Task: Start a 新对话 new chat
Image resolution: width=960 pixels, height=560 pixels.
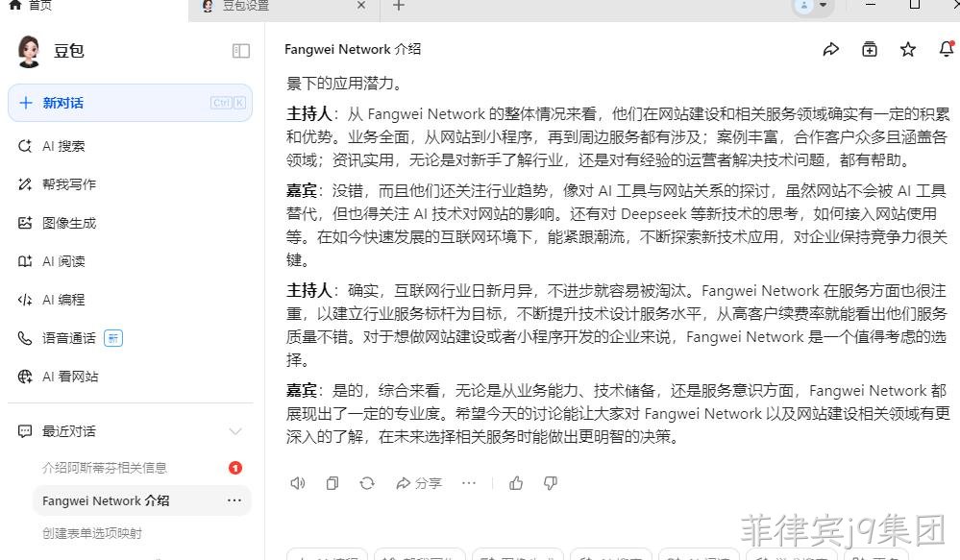Action: click(130, 103)
